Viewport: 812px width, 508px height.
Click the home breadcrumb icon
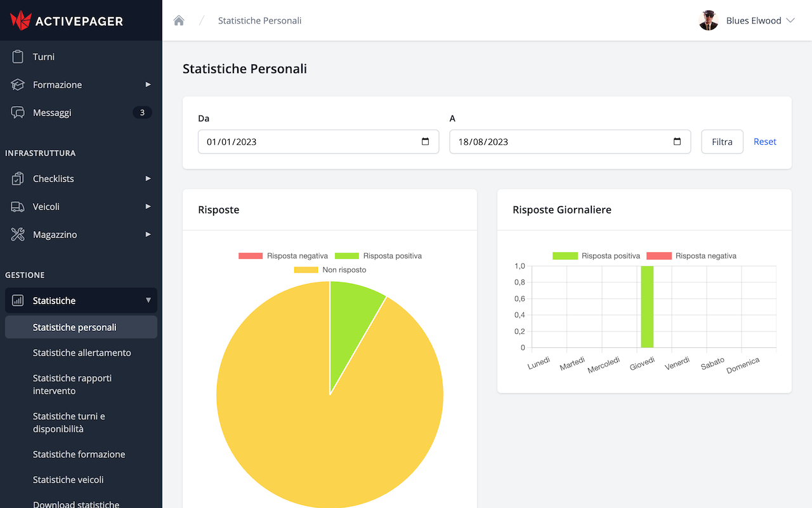[179, 20]
